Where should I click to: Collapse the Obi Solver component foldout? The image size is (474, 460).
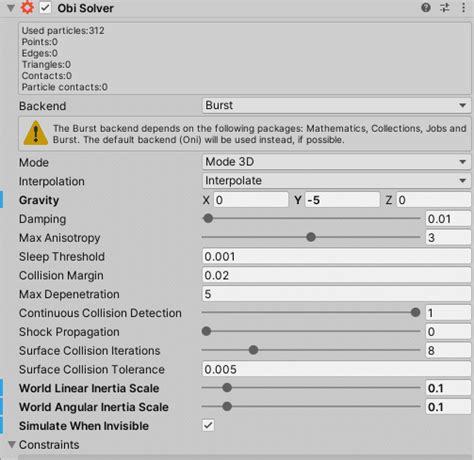pos(11,8)
